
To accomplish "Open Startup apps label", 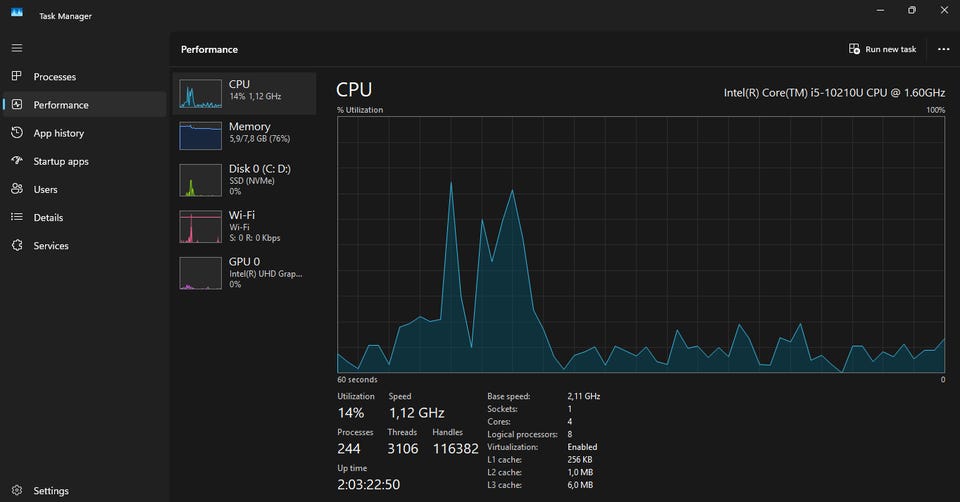I will [x=61, y=161].
